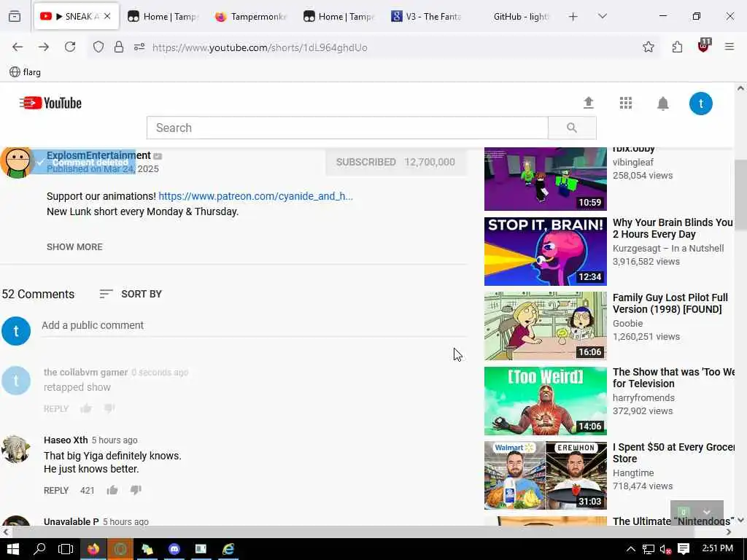Open the Discord taskbar icon
The image size is (747, 560).
pos(174,549)
